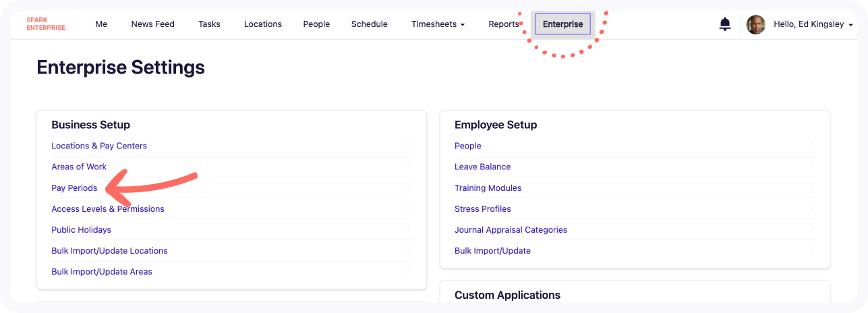Click the chevron on Areas of Work row
The width and height of the screenshot is (868, 313).
[409, 166]
